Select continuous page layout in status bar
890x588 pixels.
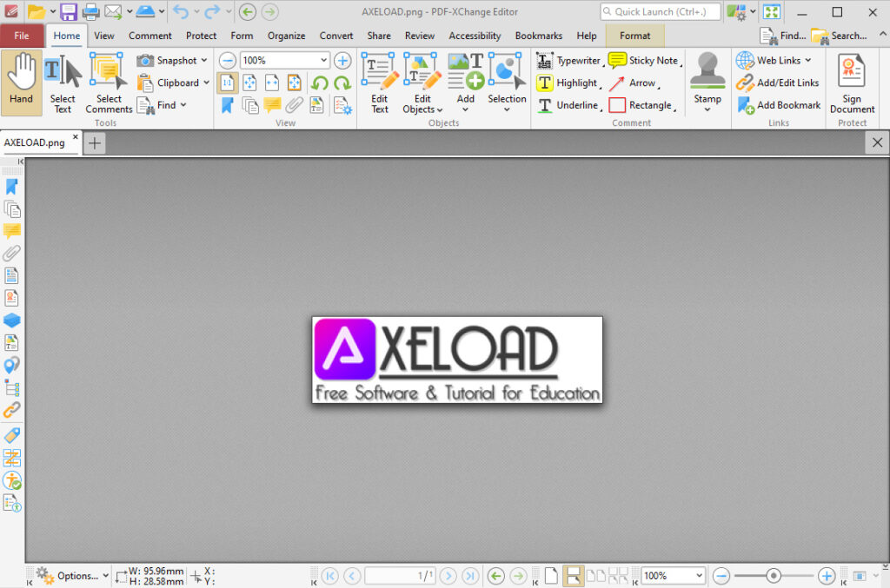[574, 576]
